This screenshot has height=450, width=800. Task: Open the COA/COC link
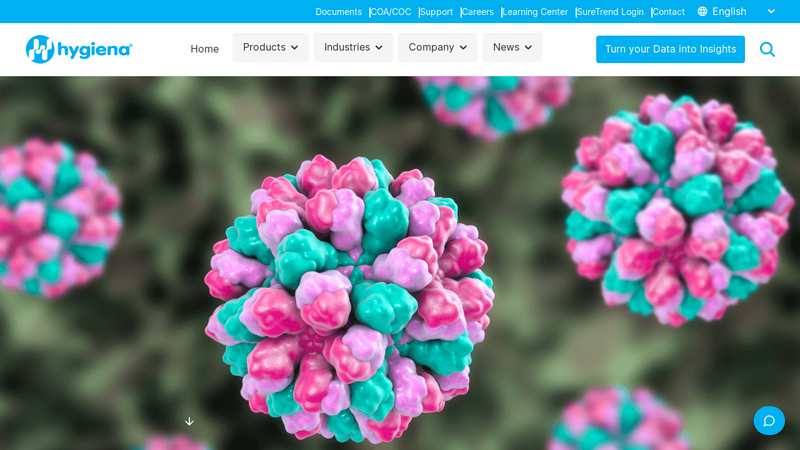click(x=390, y=12)
